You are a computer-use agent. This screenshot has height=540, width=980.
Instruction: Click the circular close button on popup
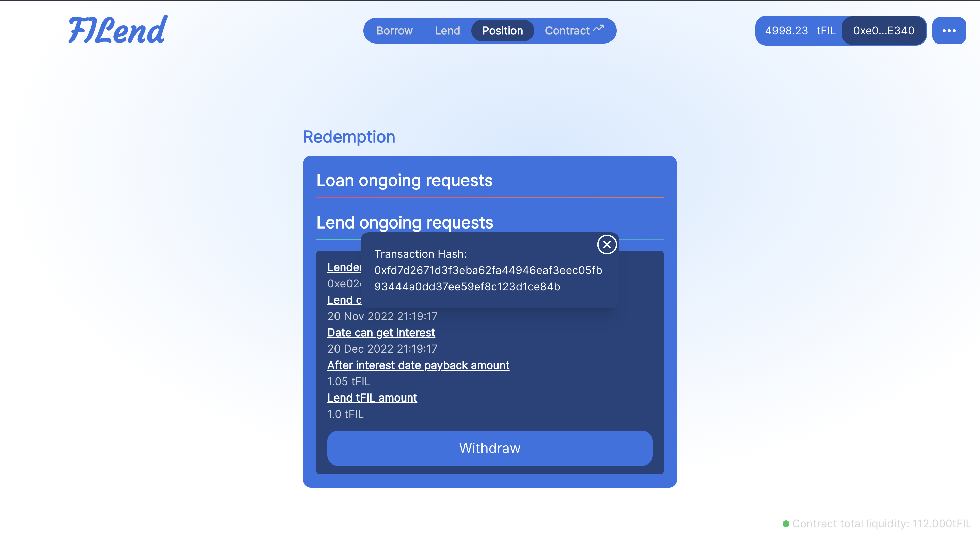point(605,244)
